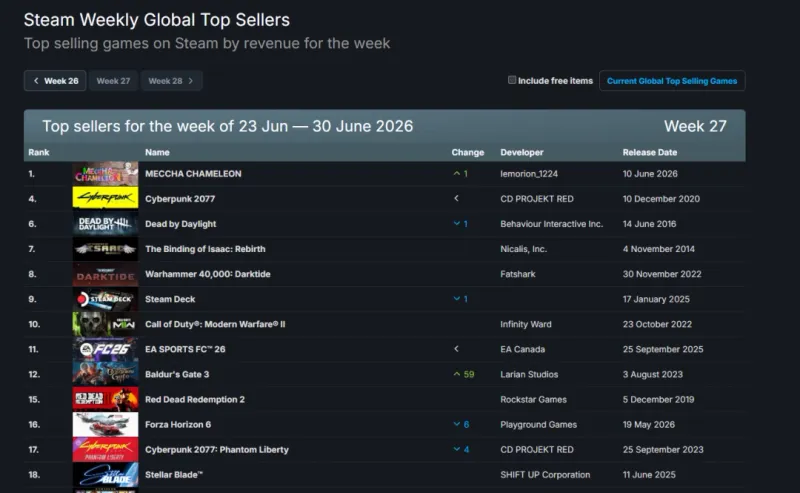The width and height of the screenshot is (800, 493).
Task: Enable the Include free items checkbox
Action: click(512, 80)
